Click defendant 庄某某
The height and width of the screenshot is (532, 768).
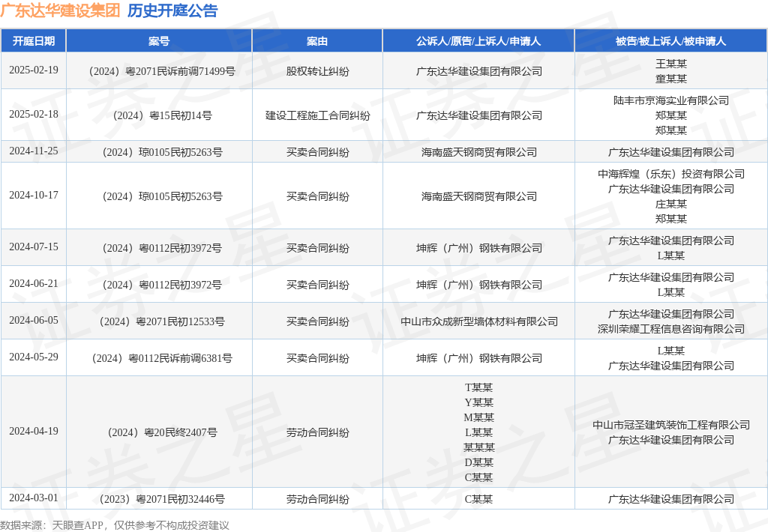coord(671,204)
